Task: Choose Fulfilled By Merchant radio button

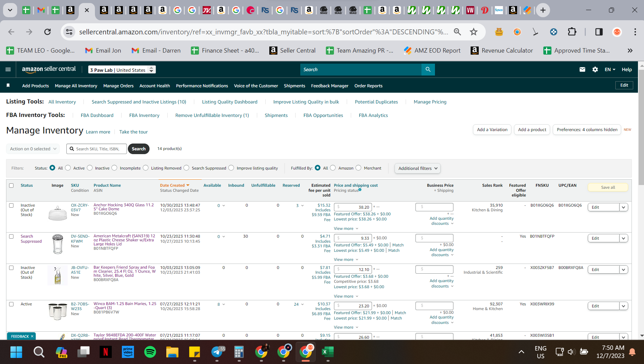Action: (x=359, y=168)
